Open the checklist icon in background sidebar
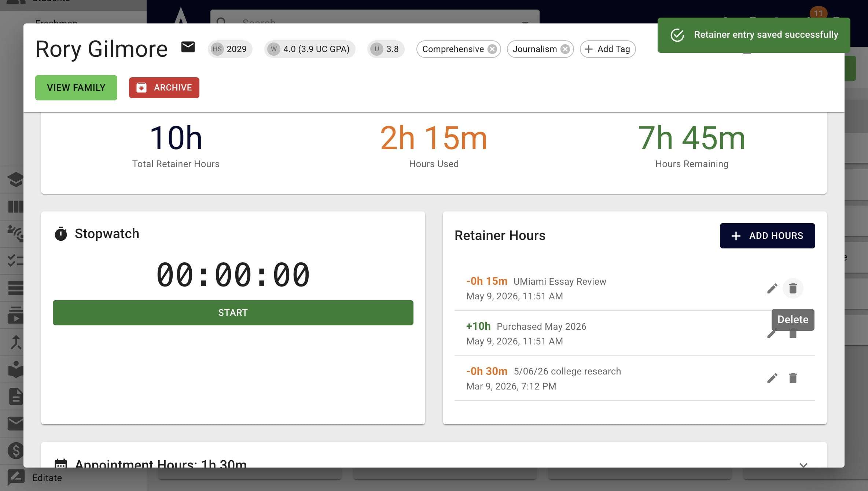 pyautogui.click(x=15, y=261)
